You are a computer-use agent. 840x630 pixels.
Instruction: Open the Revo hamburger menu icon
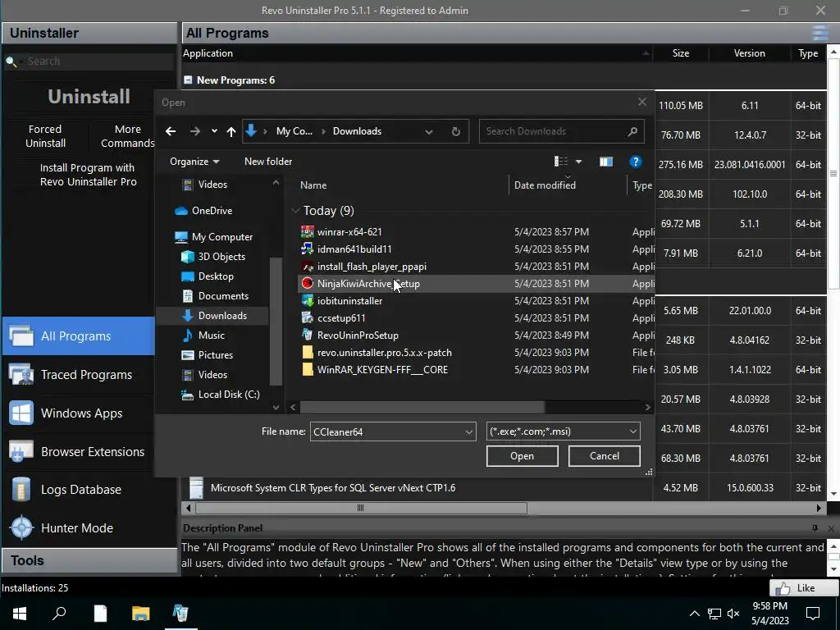coord(820,33)
